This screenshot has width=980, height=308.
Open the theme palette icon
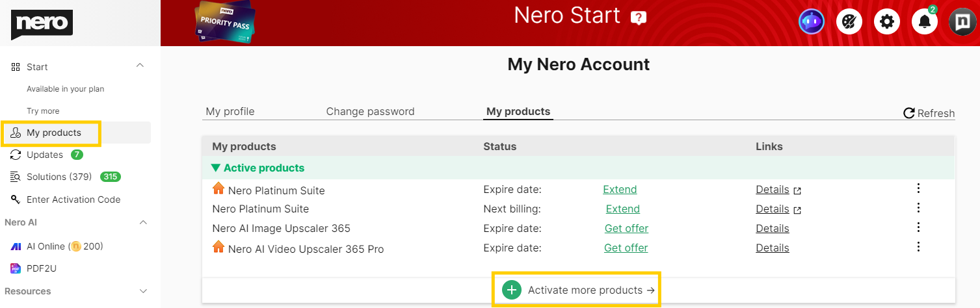[849, 22]
